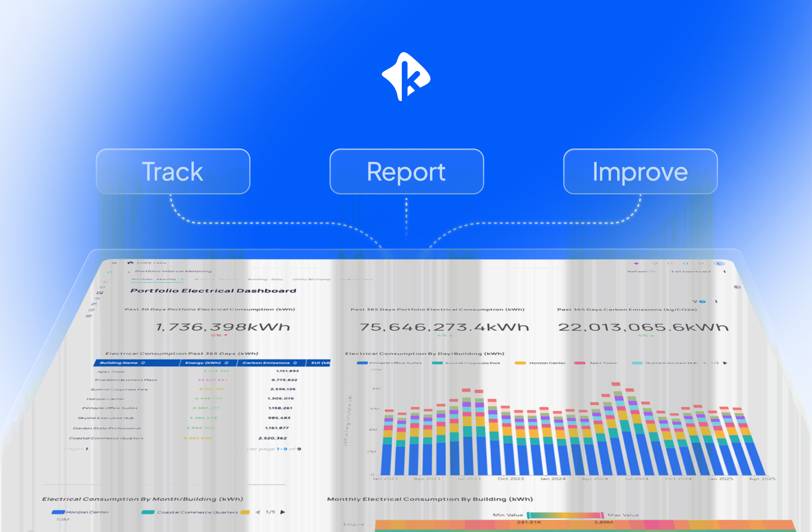The height and width of the screenshot is (532, 812).
Task: Sort by Carbon Emissions column icon
Action: pos(295,362)
